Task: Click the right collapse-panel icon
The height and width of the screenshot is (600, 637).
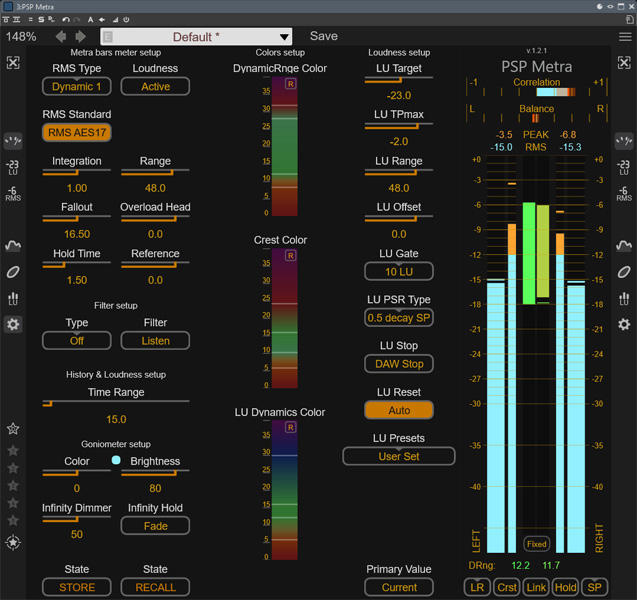Action: tap(624, 63)
